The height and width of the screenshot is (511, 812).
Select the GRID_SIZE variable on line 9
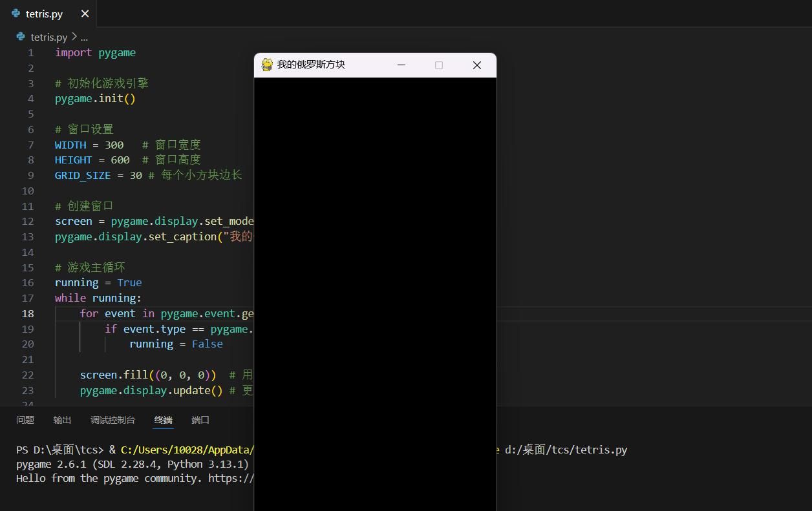click(83, 175)
